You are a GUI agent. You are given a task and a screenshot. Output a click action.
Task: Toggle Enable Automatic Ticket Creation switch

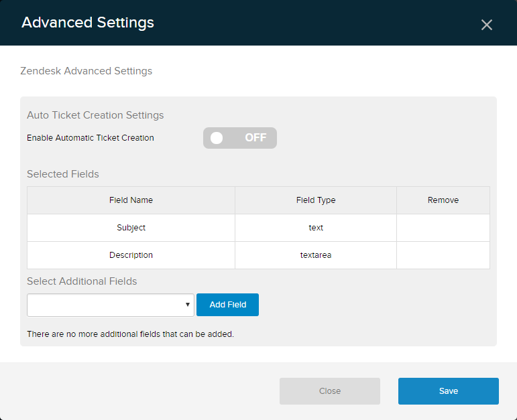coord(239,138)
